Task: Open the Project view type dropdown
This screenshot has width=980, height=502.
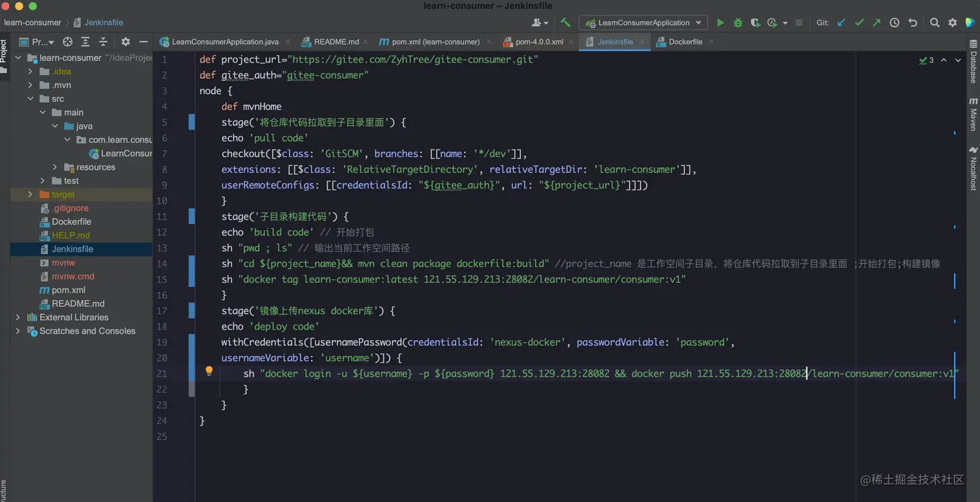Action: point(36,41)
